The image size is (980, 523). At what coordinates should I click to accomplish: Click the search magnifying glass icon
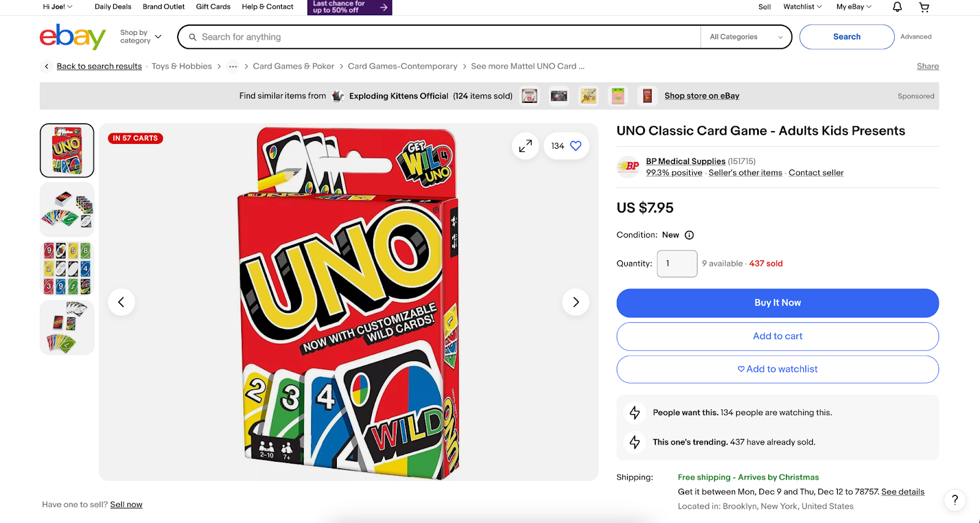193,37
